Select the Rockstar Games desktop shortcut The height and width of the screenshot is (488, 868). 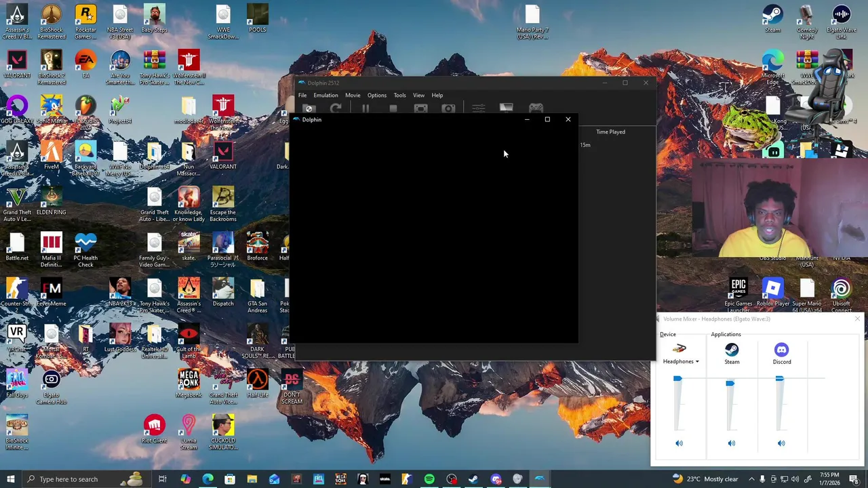[x=85, y=22]
